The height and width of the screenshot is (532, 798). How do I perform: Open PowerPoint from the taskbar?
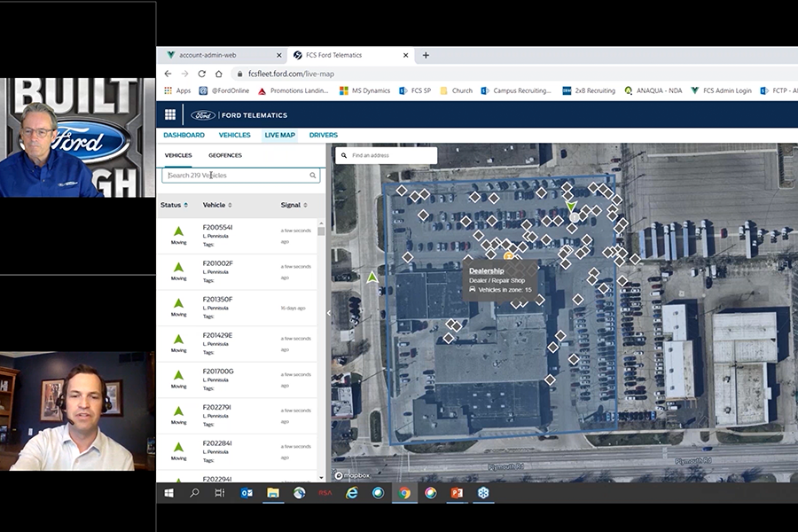457,493
